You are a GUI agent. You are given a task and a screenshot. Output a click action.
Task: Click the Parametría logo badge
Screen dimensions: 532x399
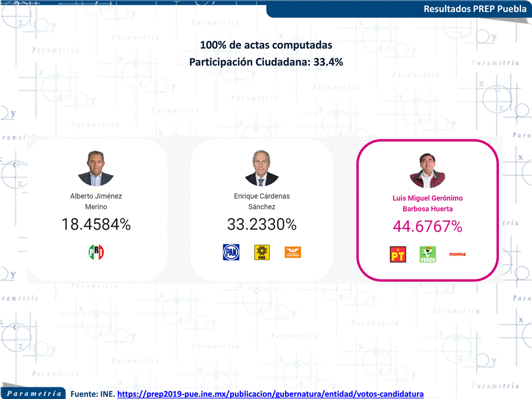click(34, 393)
